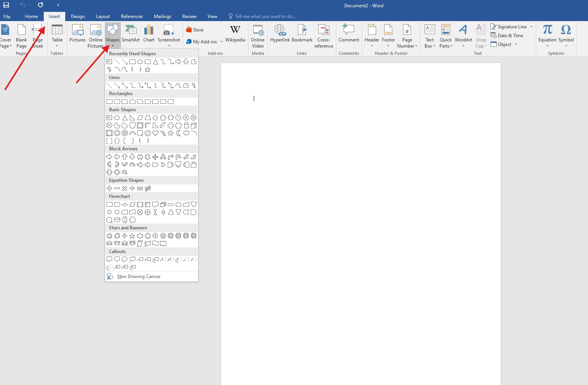Viewport: 588px width, 385px height.
Task: Insert a Chart from the ribbon
Action: (x=149, y=34)
